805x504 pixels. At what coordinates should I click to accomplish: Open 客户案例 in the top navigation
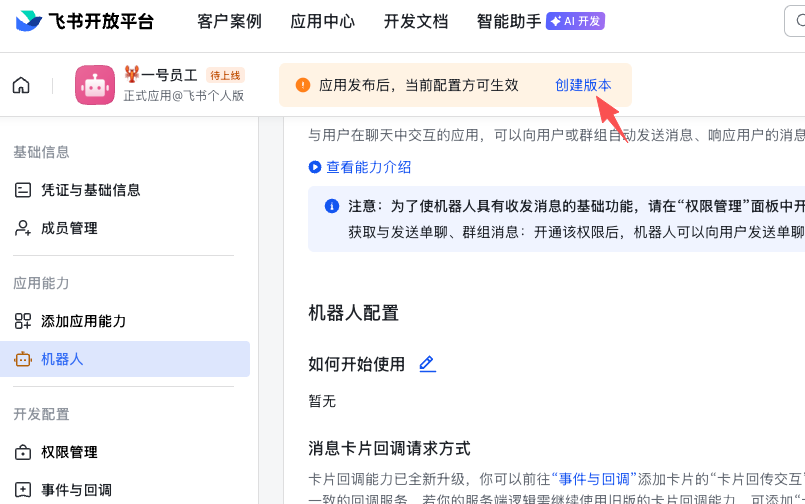click(x=229, y=21)
